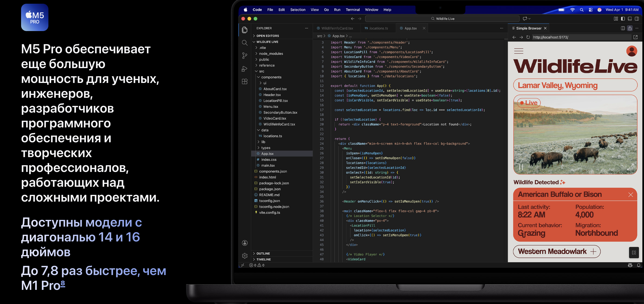The width and height of the screenshot is (644, 304).
Task: Open the Search view in activity bar
Action: point(244,43)
